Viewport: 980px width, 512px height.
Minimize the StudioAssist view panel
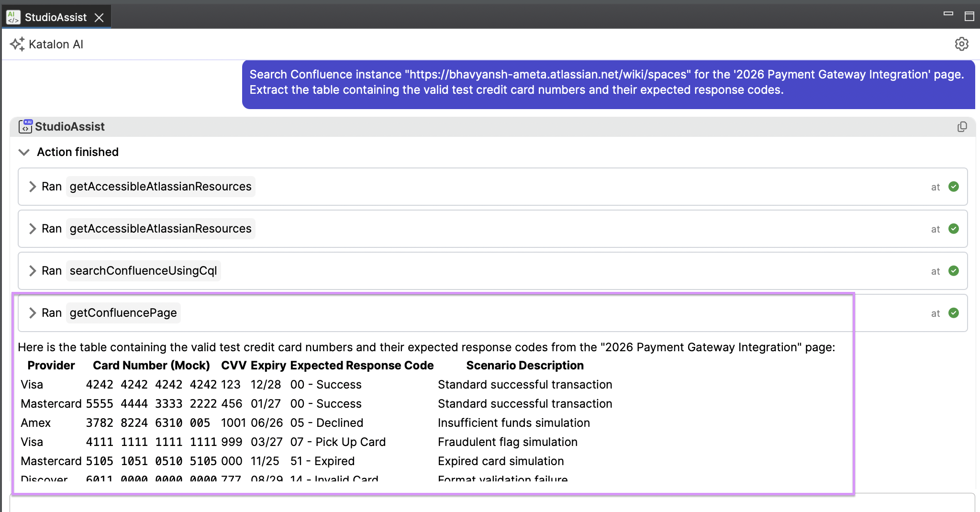(948, 14)
